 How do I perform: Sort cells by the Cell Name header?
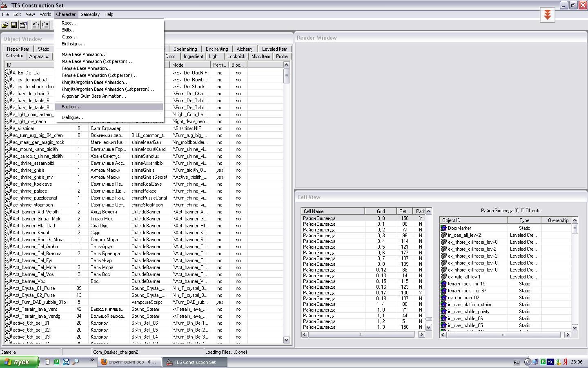333,211
